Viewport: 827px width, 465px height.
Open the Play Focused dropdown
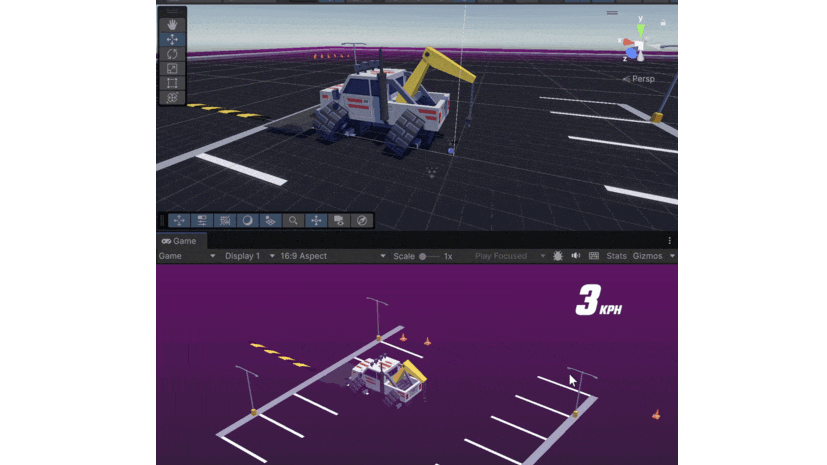click(x=509, y=256)
